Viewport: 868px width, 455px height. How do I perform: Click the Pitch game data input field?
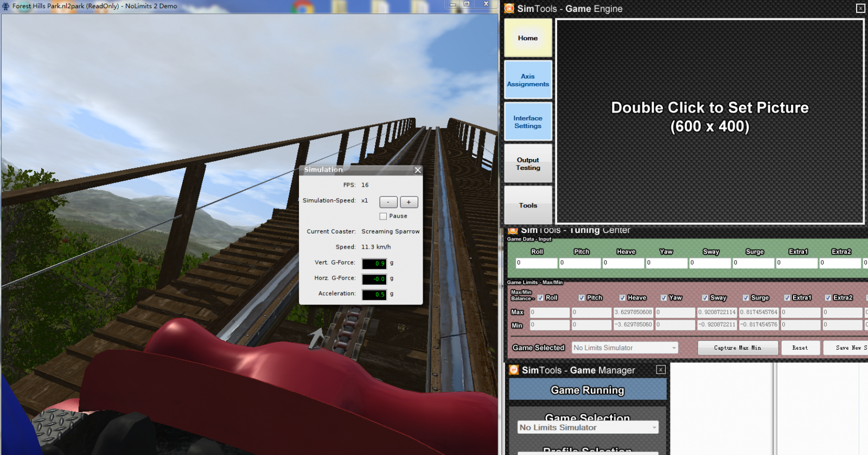pyautogui.click(x=579, y=263)
